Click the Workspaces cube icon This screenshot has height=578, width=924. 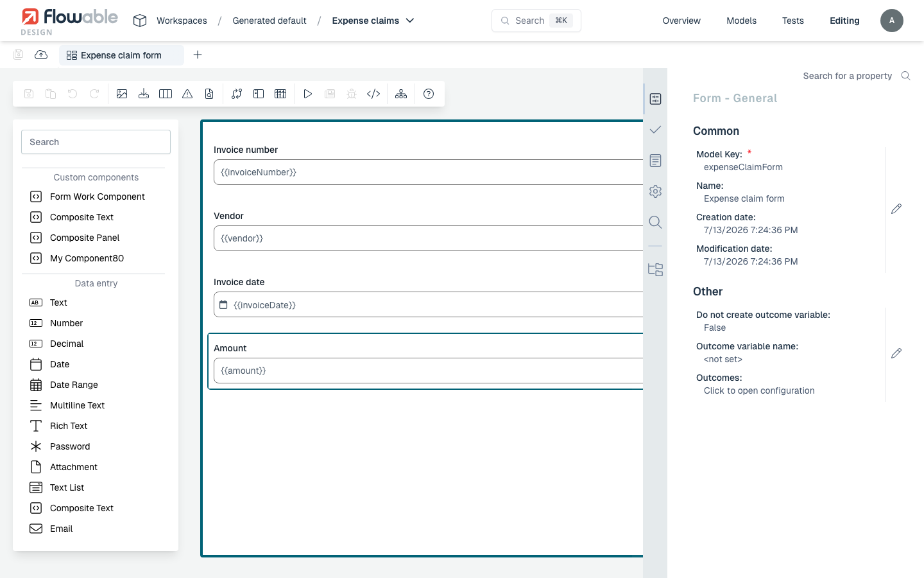click(x=140, y=21)
